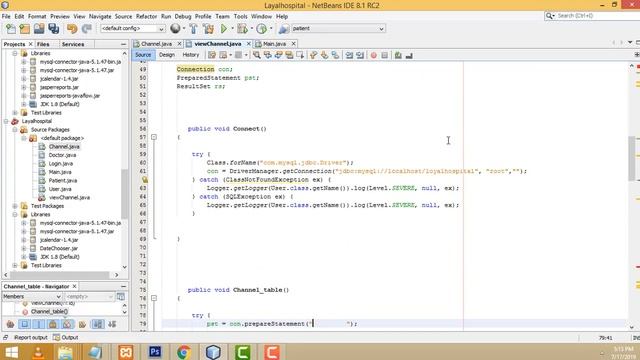The image size is (640, 360).
Task: Toggle Show Non-Public Members filter in Navigator
Action: (53, 324)
